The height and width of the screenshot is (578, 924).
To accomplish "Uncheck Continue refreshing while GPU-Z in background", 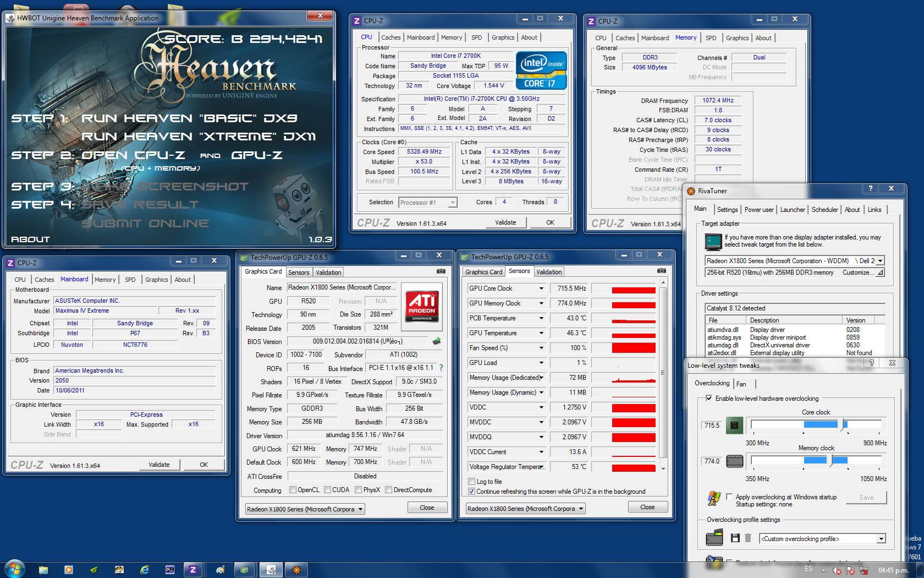I will 471,491.
